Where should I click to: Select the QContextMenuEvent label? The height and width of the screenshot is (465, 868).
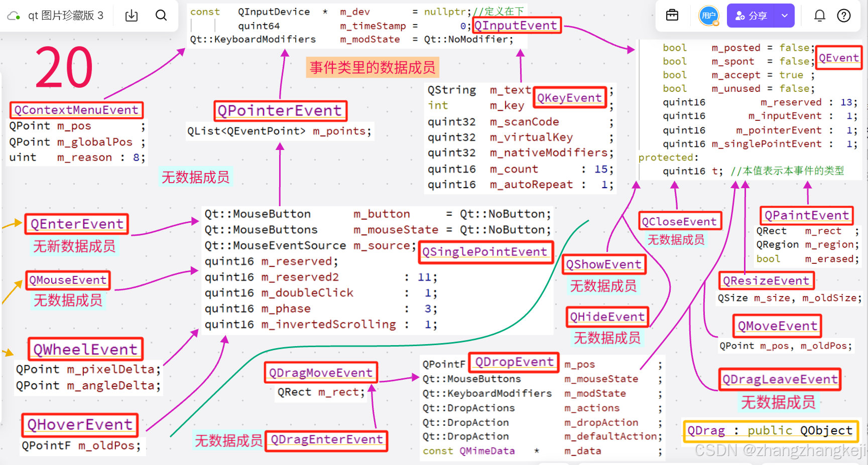click(76, 110)
